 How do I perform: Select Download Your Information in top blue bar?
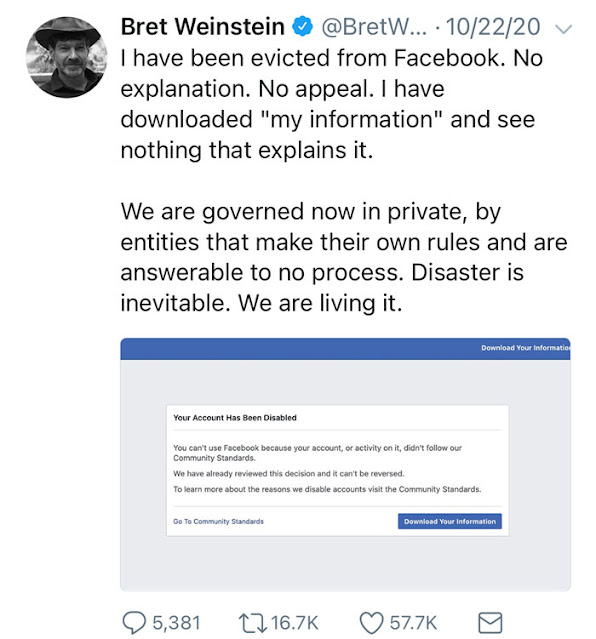click(525, 348)
